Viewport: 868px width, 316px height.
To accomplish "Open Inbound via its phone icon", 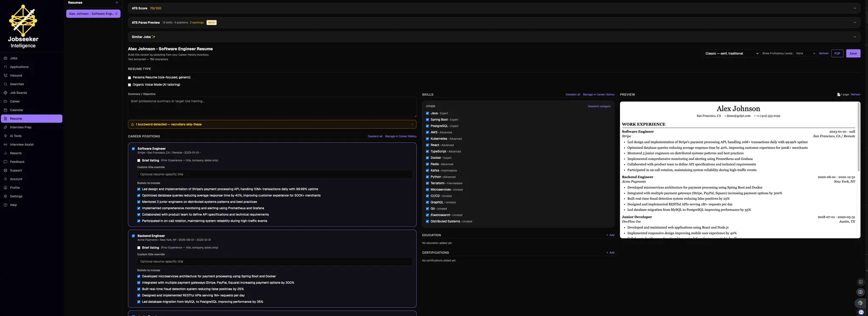I will [x=6, y=76].
